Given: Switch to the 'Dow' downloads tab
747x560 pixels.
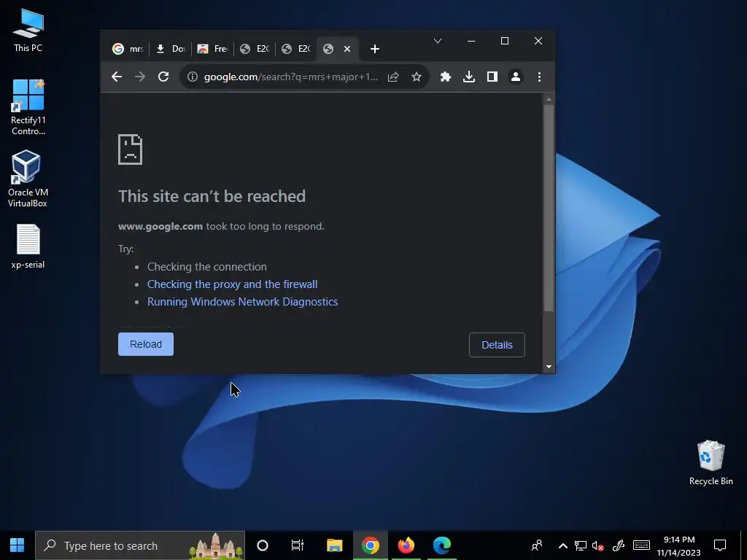Looking at the screenshot, I should point(171,49).
